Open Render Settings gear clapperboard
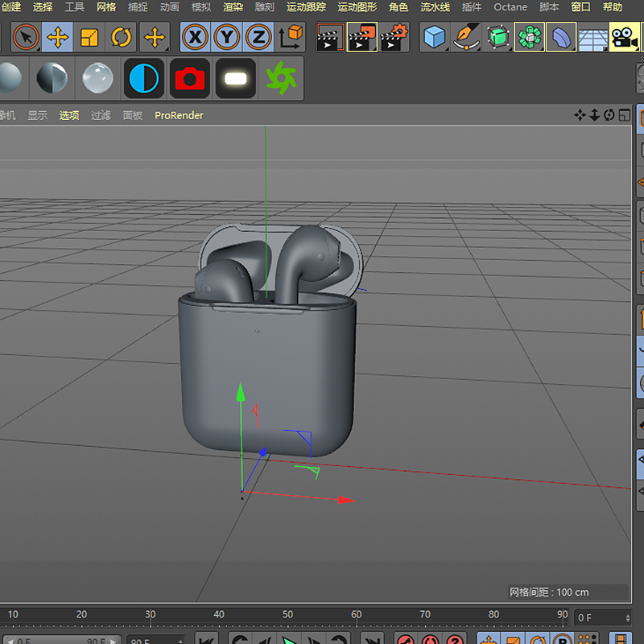The image size is (644, 644). point(394,37)
